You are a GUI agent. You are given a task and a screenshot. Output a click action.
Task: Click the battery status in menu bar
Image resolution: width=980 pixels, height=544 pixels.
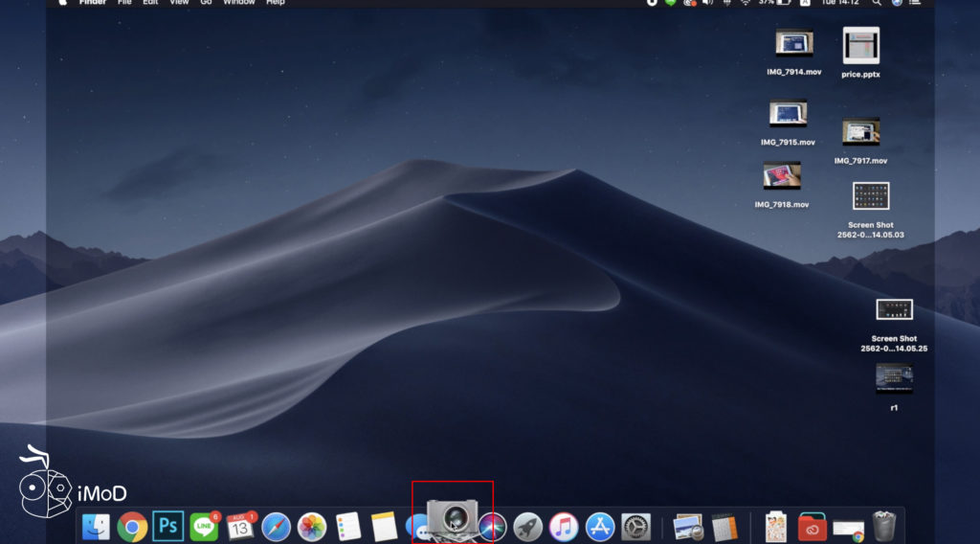(x=775, y=3)
